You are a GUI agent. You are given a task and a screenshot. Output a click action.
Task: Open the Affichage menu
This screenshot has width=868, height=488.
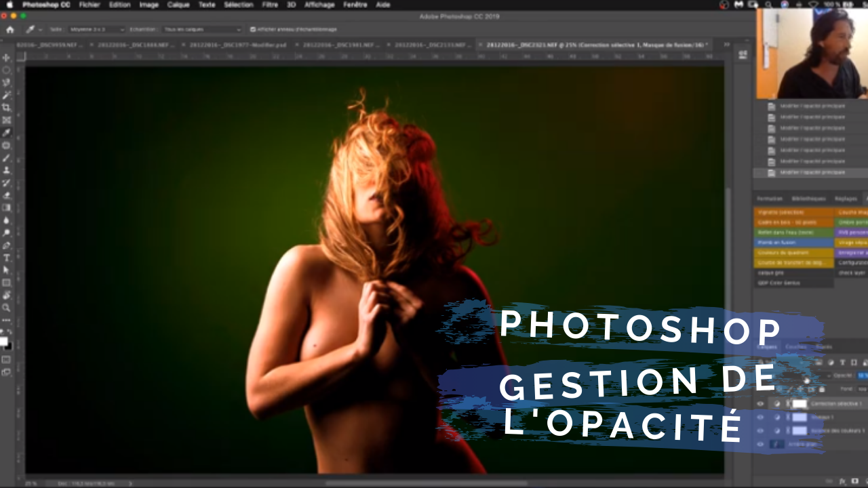click(319, 5)
